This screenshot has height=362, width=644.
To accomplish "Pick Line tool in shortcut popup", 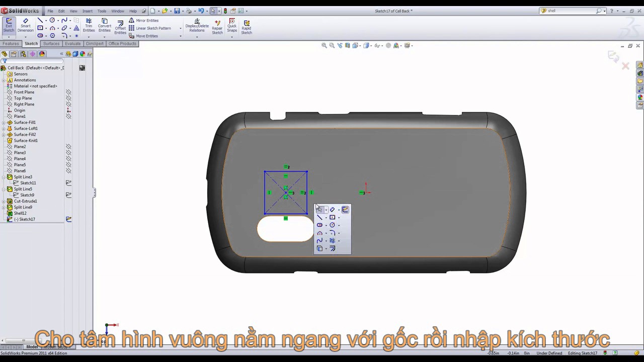I will (x=319, y=217).
